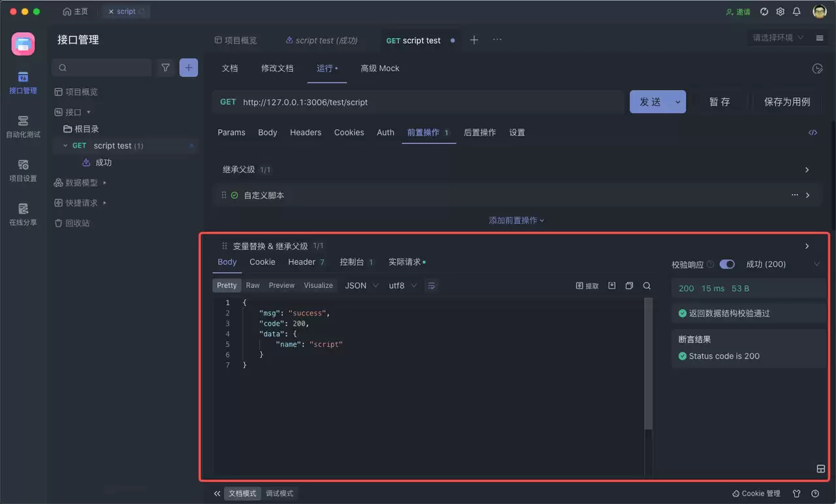This screenshot has height=504, width=836.
Task: Open the send button dropdown arrow
Action: point(678,102)
